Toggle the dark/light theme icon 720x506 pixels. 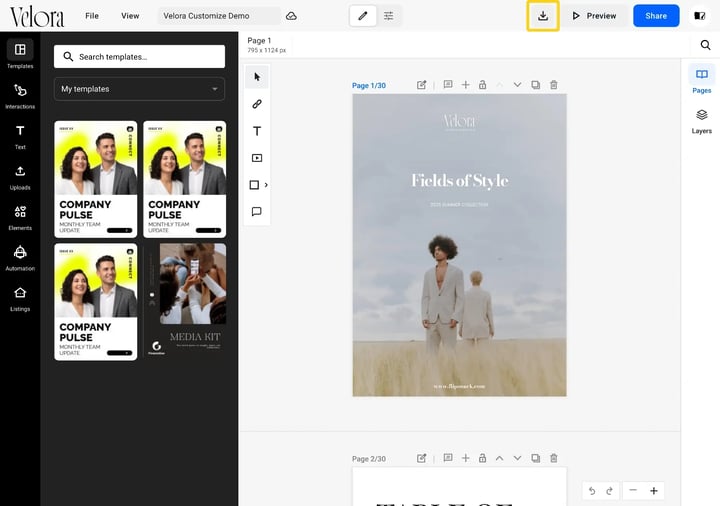pos(699,16)
